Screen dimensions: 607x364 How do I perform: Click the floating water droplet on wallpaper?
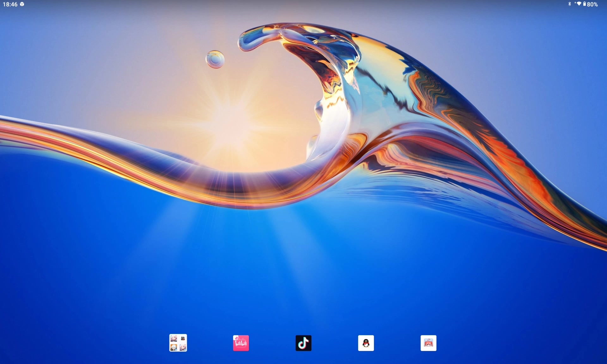tap(215, 59)
